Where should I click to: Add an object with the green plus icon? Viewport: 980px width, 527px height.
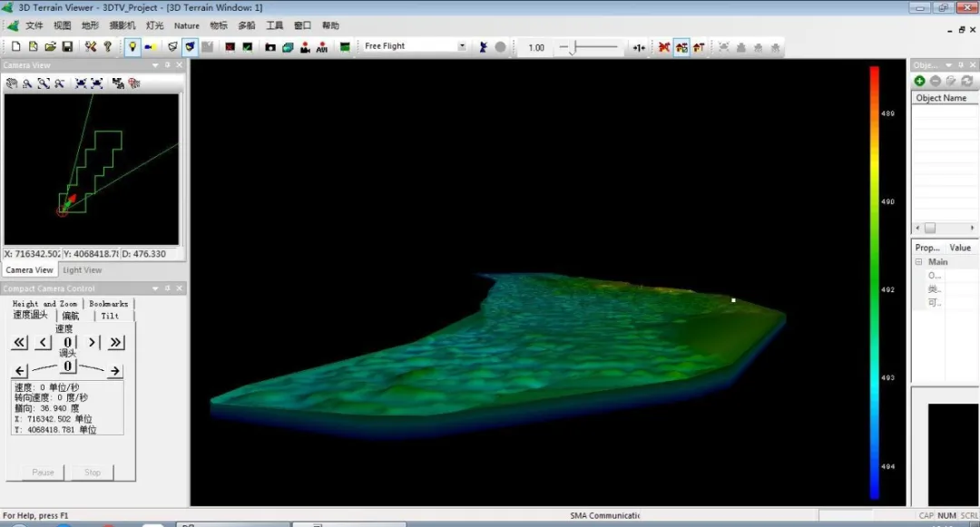pos(919,81)
